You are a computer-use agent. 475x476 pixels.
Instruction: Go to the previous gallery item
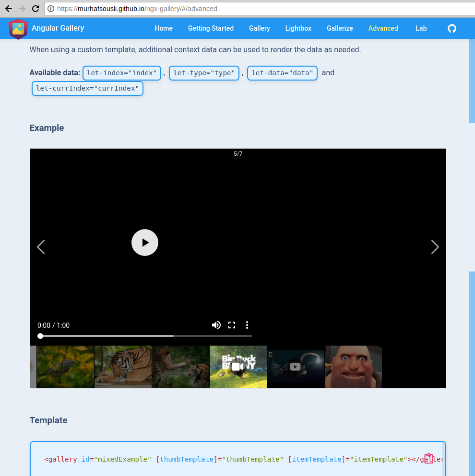(41, 247)
